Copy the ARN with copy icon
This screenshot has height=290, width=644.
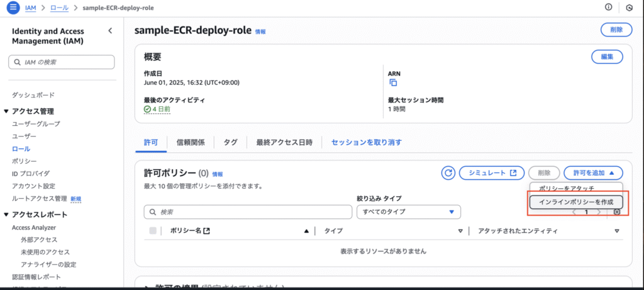click(393, 82)
